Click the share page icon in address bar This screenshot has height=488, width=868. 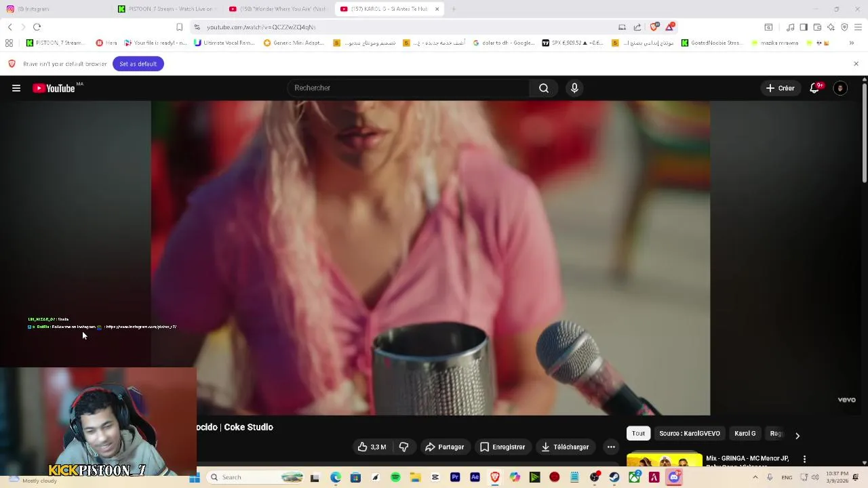tap(637, 27)
